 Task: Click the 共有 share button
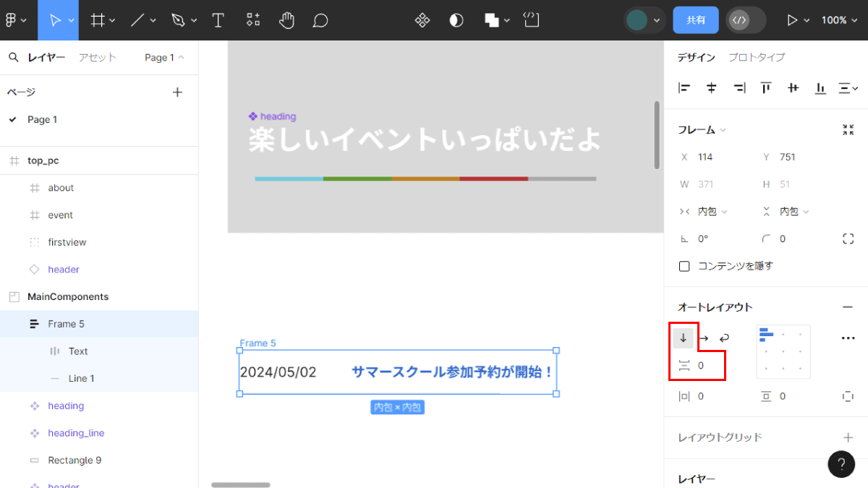click(x=696, y=20)
